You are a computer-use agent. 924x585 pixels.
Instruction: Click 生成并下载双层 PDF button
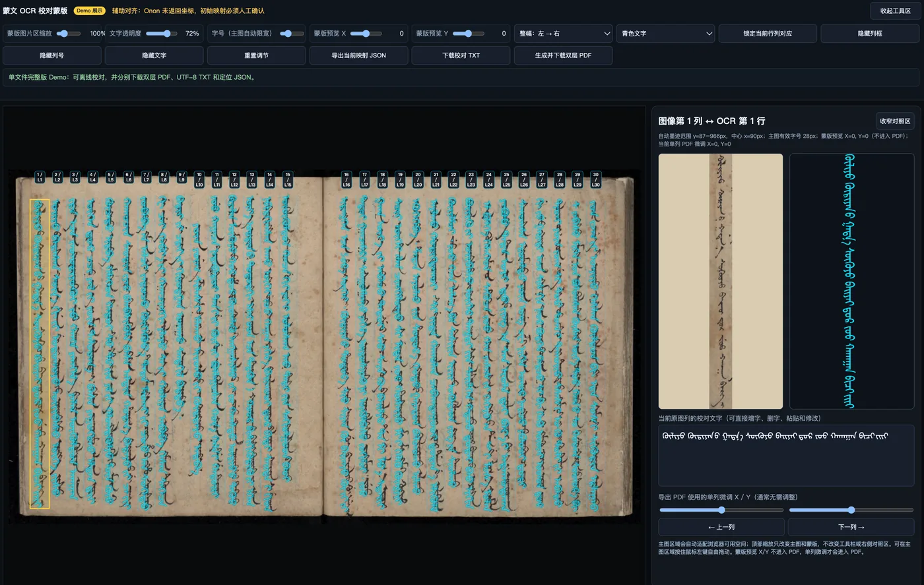pyautogui.click(x=563, y=55)
